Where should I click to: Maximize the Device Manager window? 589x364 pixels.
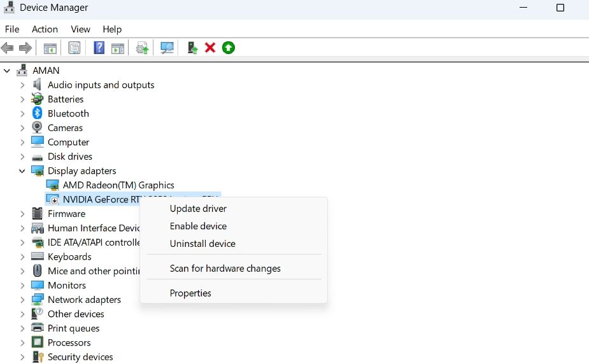click(560, 8)
